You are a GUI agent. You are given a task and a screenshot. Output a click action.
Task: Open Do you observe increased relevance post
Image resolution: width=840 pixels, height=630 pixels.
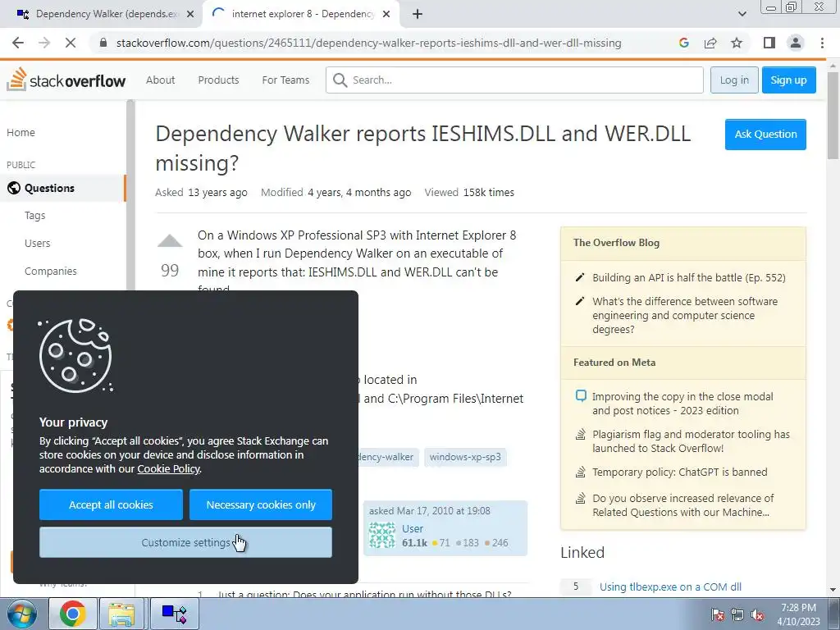pyautogui.click(x=683, y=504)
